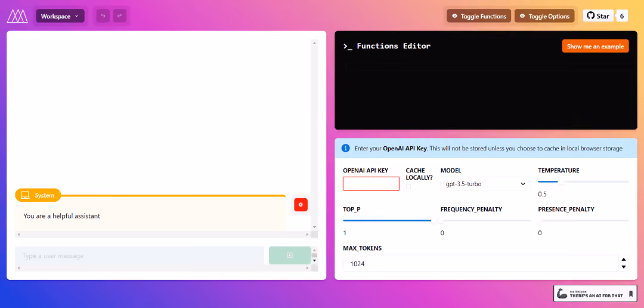The image size is (644, 308).
Task: Click the redo arrow button
Action: (119, 16)
